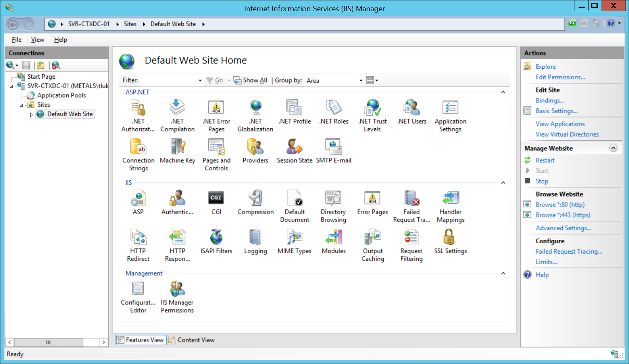Open the Authentication feature
Screen dimensions: 629x364
click(177, 202)
